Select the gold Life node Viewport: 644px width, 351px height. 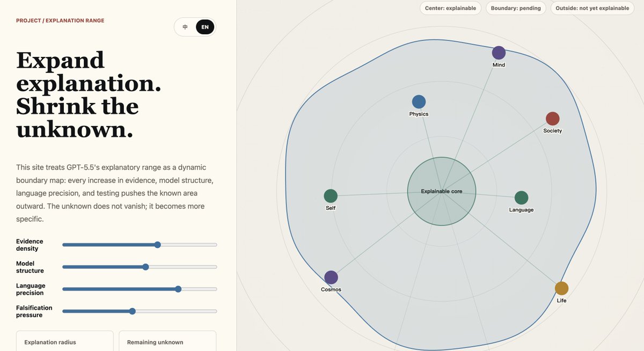coord(561,288)
